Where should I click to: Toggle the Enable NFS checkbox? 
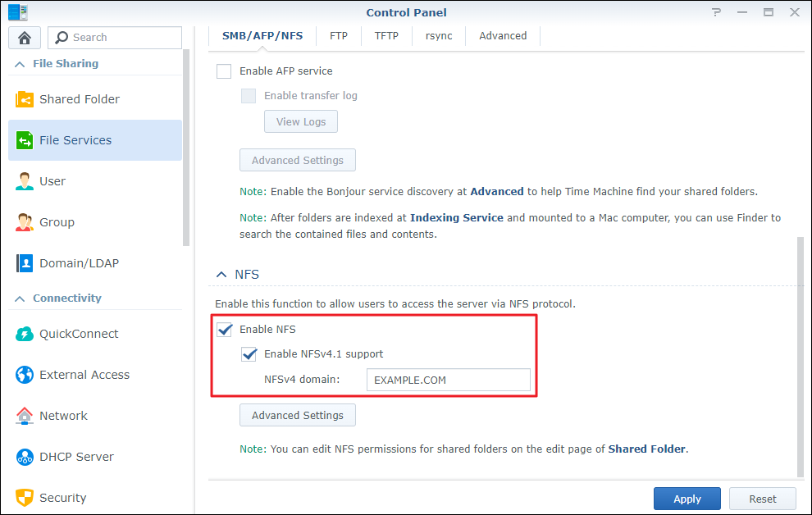224,329
